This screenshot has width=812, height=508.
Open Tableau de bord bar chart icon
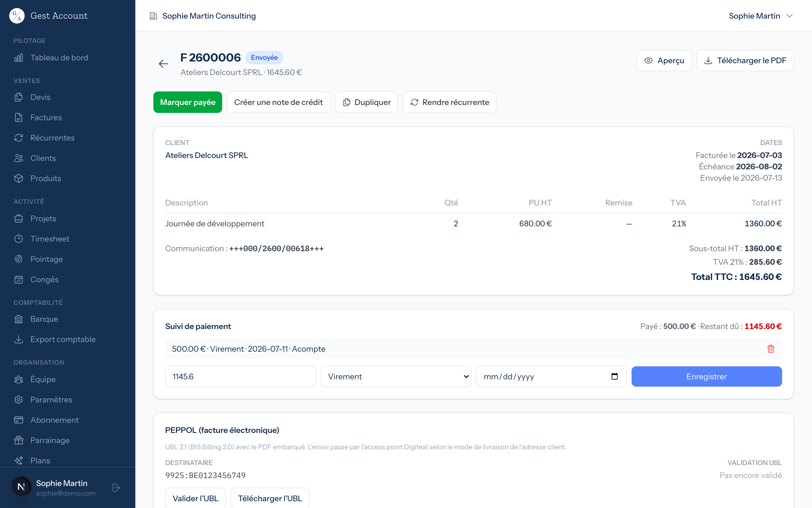point(19,58)
